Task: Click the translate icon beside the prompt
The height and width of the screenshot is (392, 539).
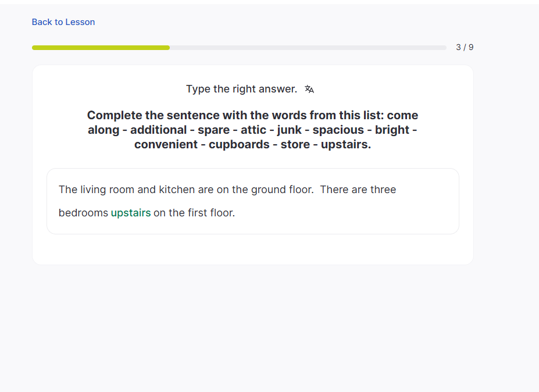Action: (309, 89)
